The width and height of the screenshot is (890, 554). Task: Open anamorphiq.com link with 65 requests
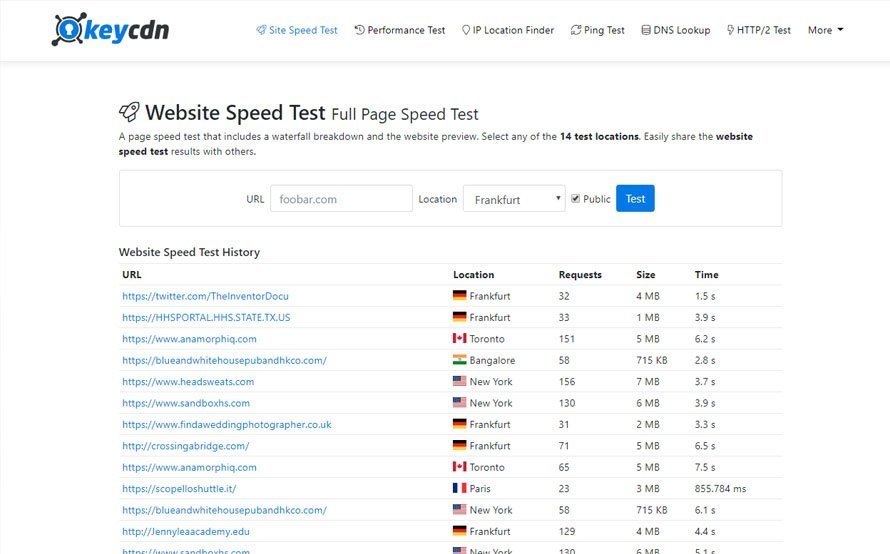pos(189,467)
